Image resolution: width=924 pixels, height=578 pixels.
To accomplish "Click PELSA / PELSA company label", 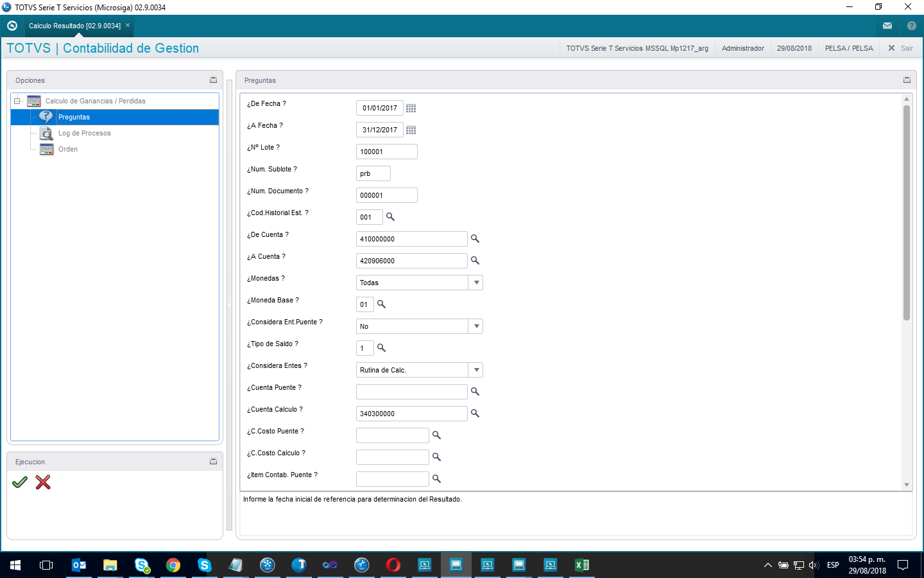I will 849,48.
